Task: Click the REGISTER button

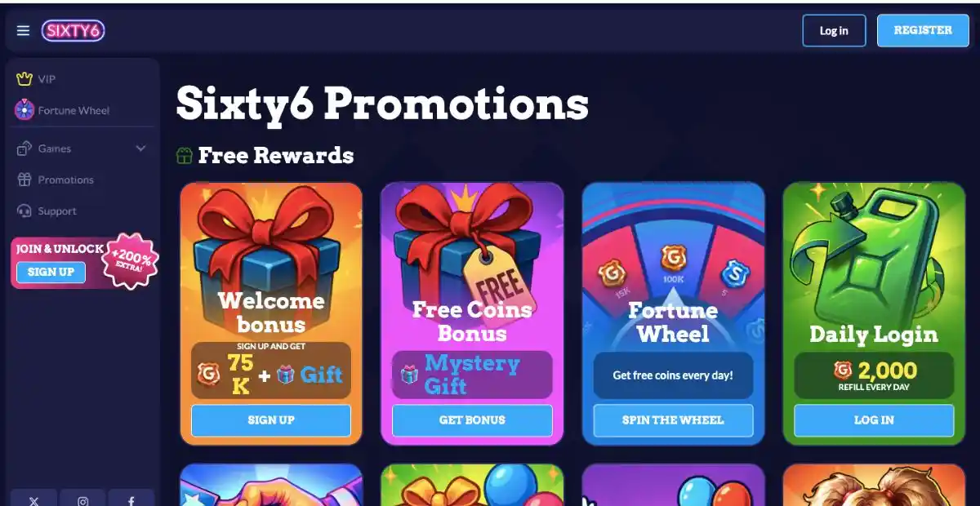Action: [923, 30]
